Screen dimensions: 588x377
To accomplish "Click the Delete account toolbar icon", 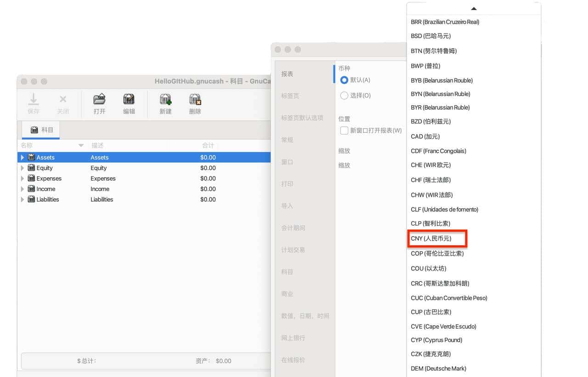I will pyautogui.click(x=195, y=99).
